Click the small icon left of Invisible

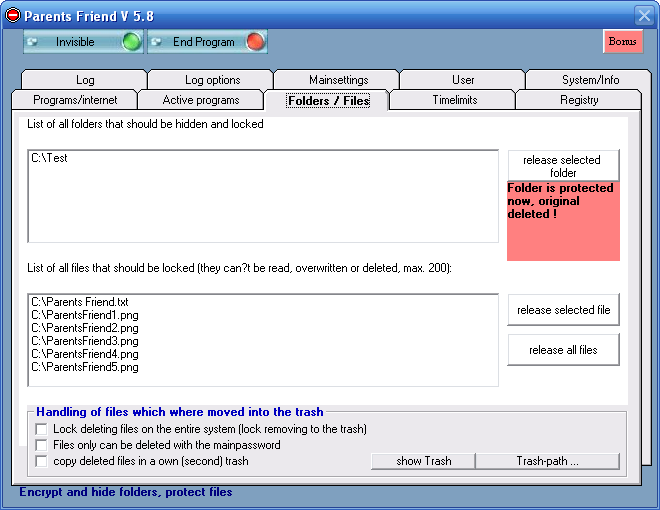point(32,42)
